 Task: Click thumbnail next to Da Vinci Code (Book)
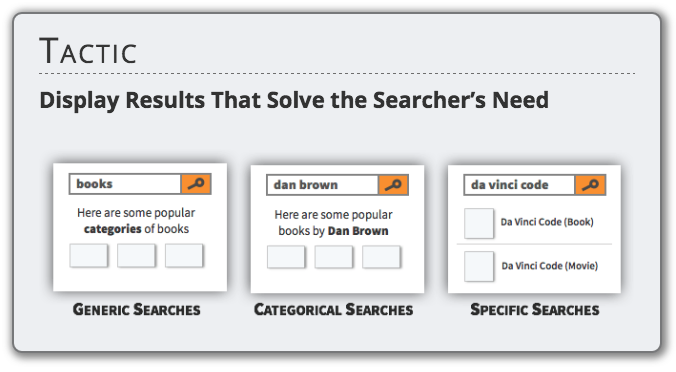pos(479,223)
